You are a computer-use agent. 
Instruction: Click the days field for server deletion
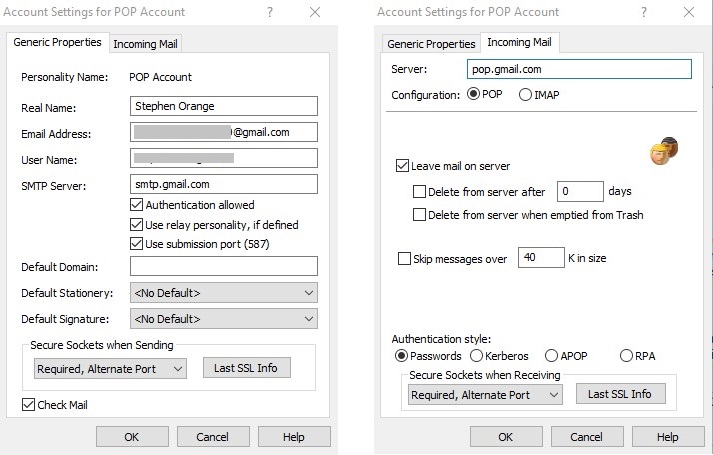[x=580, y=191]
